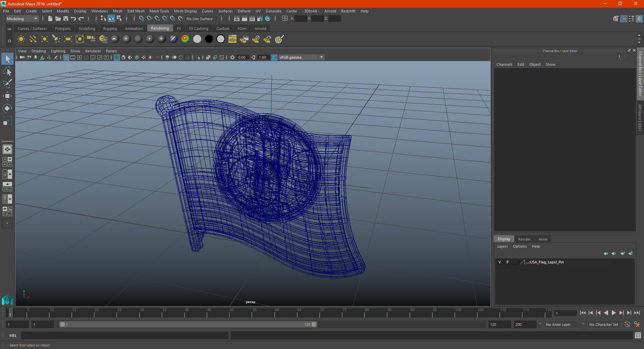Toggle the film gate viewport button
644x349 pixels.
73,57
